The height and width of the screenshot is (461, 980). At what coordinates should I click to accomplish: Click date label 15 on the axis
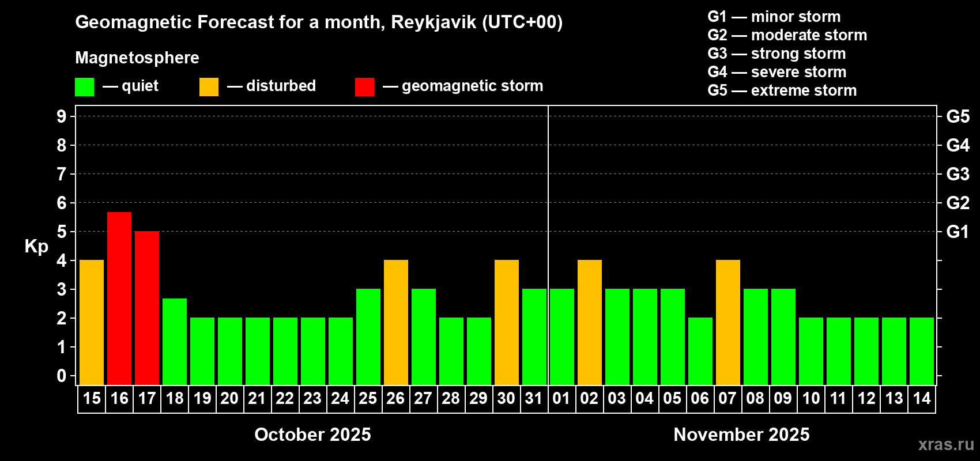(x=92, y=399)
